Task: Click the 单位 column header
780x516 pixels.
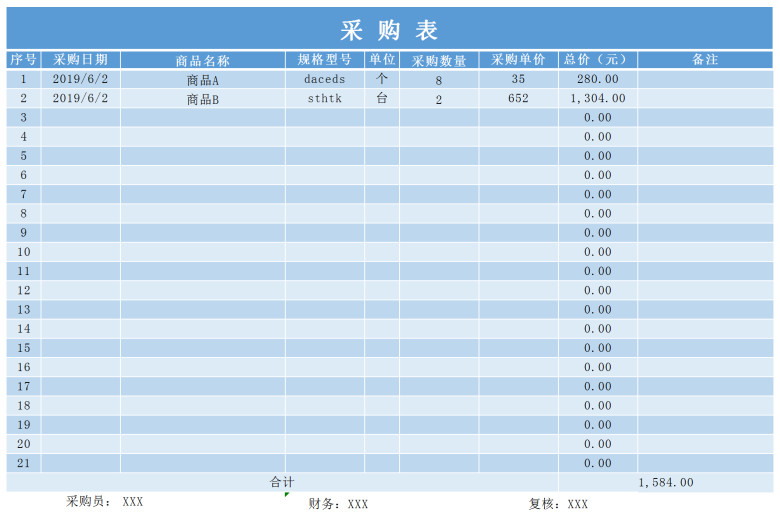Action: [x=382, y=60]
